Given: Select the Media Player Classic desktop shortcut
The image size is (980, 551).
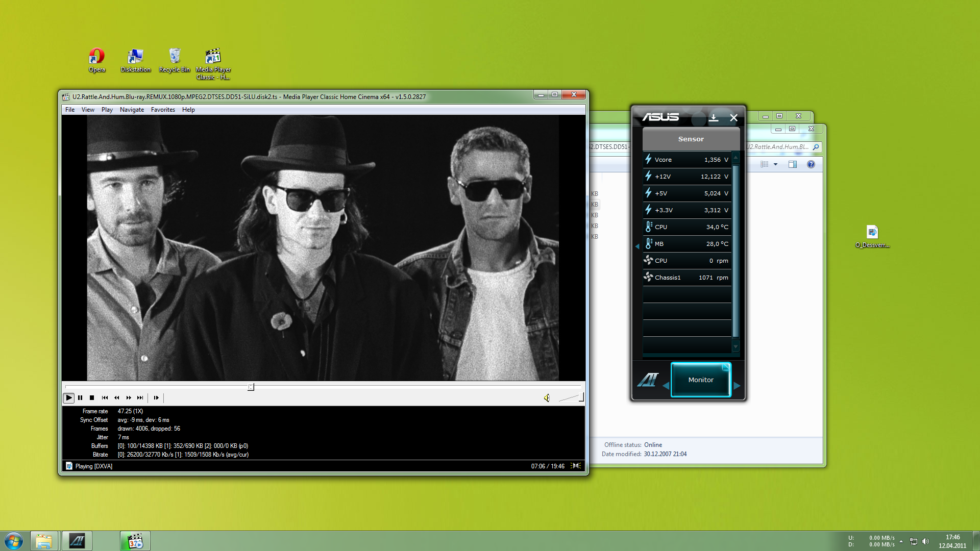Looking at the screenshot, I should (x=213, y=64).
